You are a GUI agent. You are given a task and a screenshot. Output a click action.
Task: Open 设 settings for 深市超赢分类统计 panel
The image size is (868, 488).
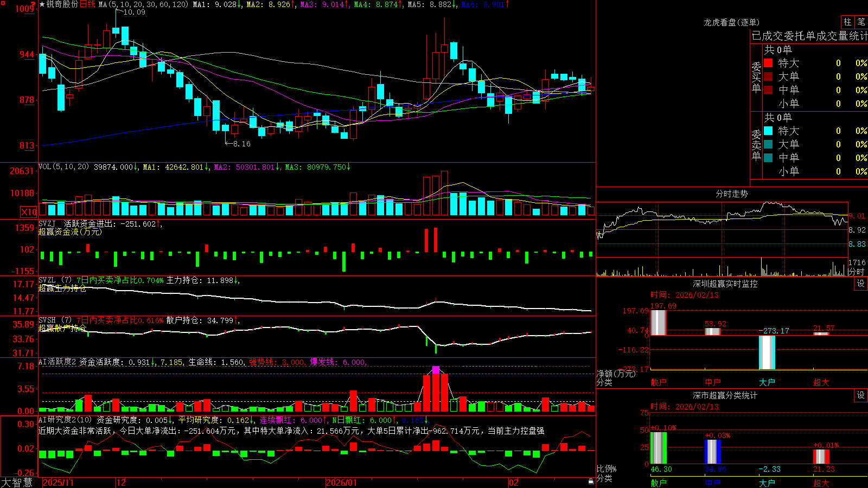point(860,395)
